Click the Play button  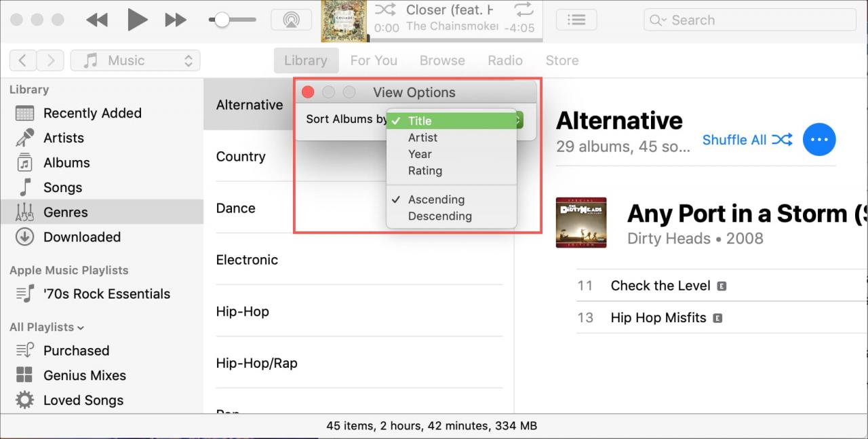[x=137, y=20]
